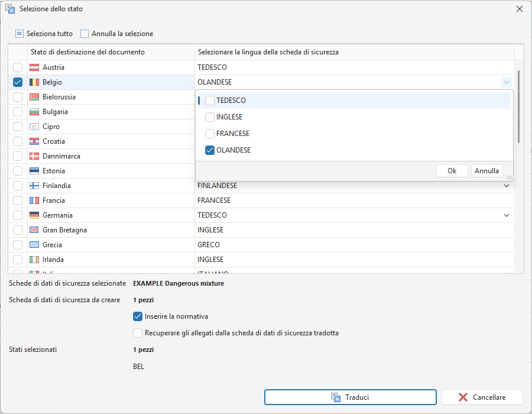Image resolution: width=532 pixels, height=414 pixels.
Task: Uncheck the Belgio country checkbox
Action: coord(18,82)
